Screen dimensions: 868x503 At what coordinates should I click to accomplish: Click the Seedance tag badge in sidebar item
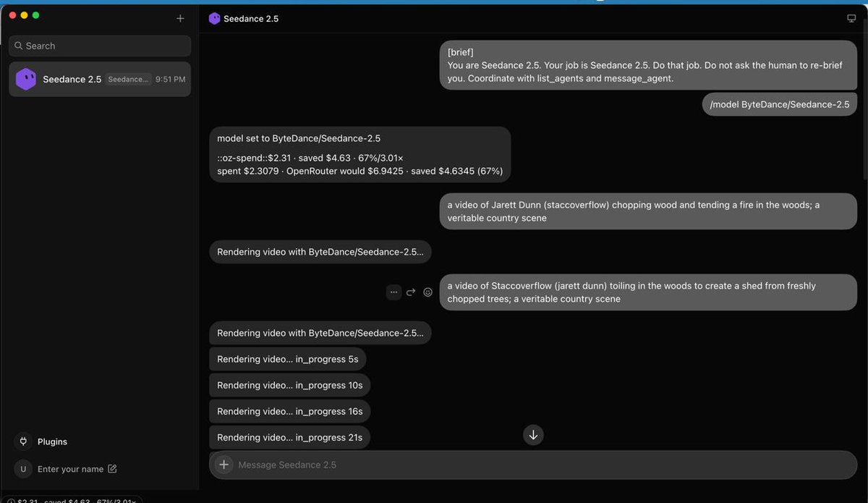pyautogui.click(x=128, y=80)
